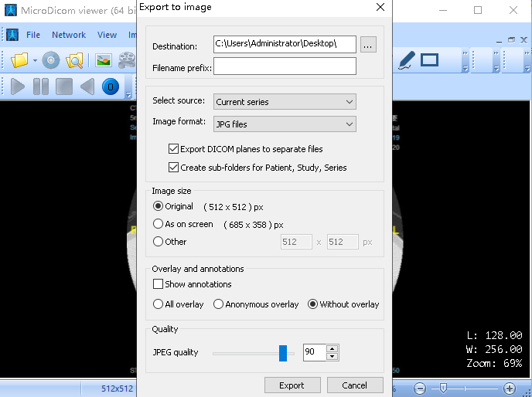Decrease JPEG quality with the down arrow
The image size is (532, 397).
[332, 356]
